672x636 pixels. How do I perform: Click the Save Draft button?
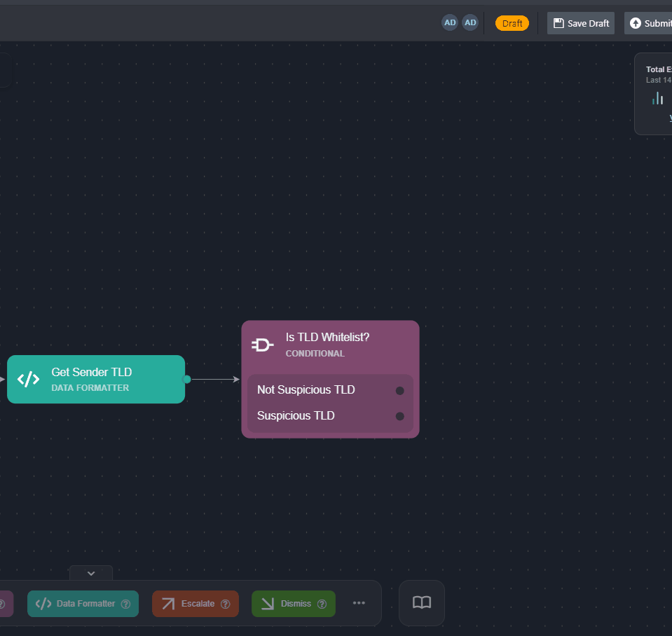[580, 23]
